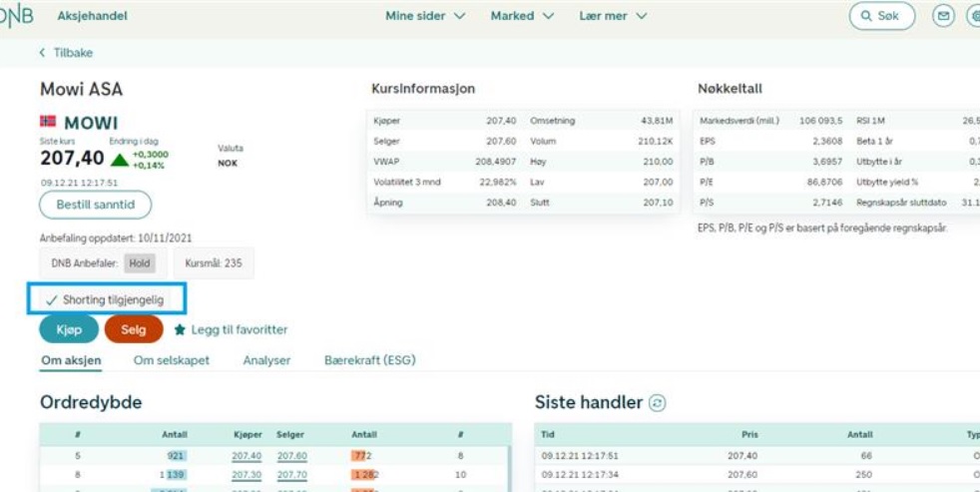Click the red Selg button
Image resolution: width=980 pixels, height=492 pixels.
click(x=134, y=329)
